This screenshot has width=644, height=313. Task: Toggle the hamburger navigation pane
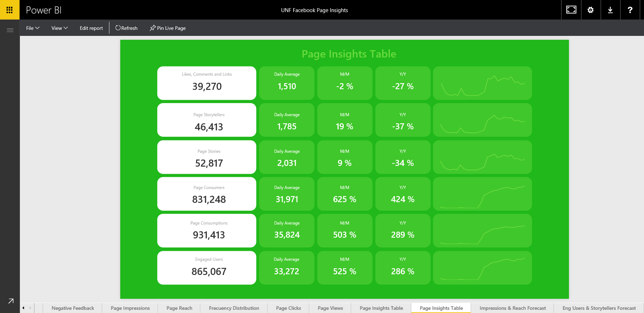[x=10, y=30]
